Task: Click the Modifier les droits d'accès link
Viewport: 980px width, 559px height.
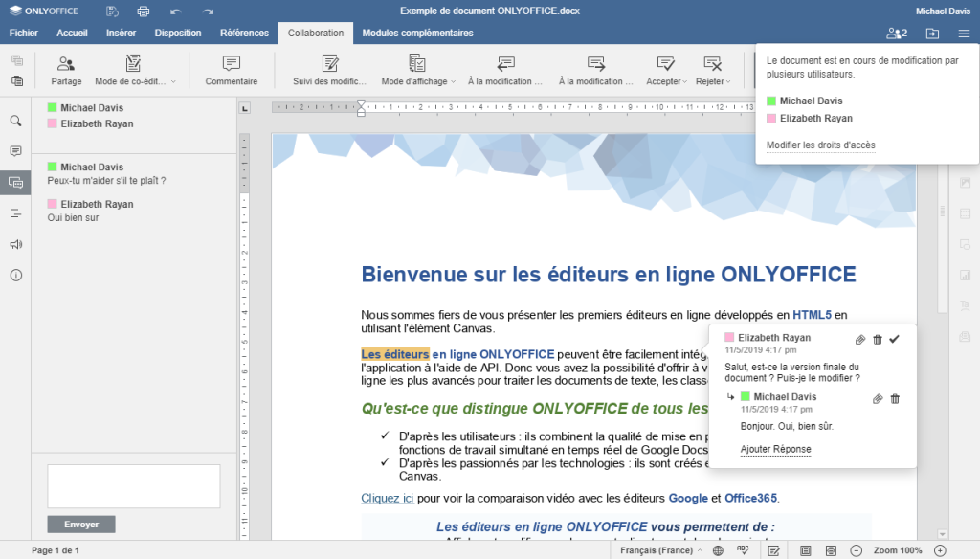Action: [820, 145]
